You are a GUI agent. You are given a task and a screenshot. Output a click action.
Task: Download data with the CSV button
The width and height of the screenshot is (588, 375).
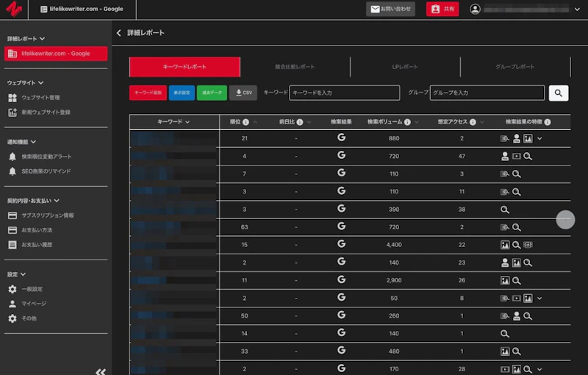pyautogui.click(x=243, y=93)
